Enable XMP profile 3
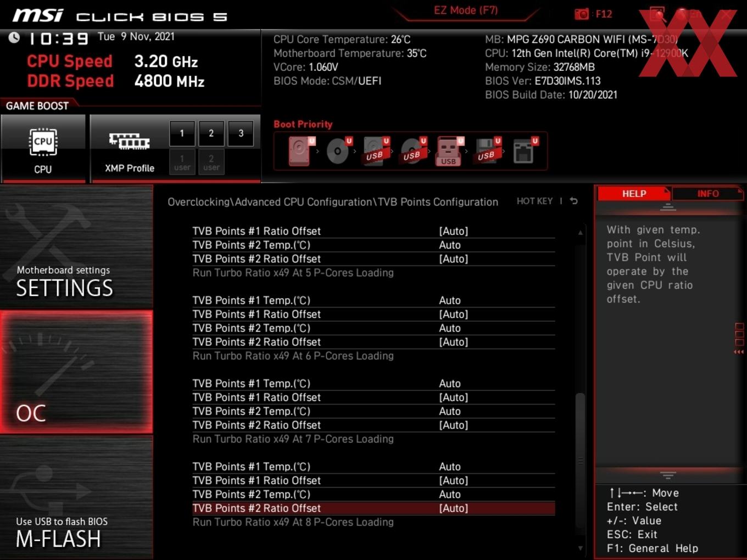This screenshot has width=747, height=560. click(x=241, y=133)
